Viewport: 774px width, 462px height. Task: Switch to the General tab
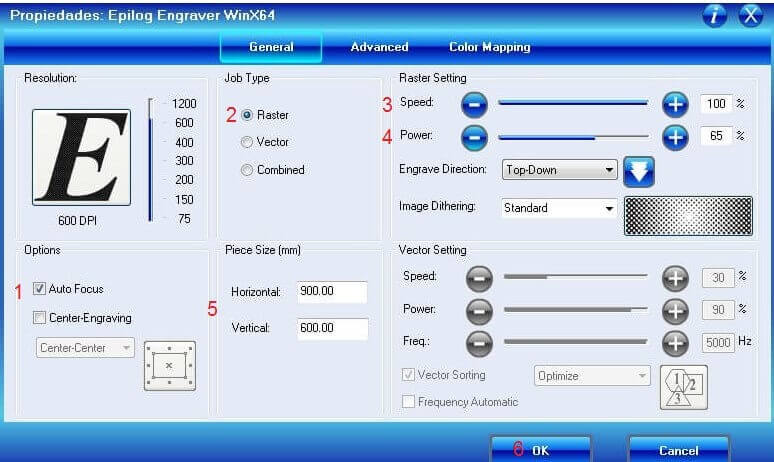coord(271,47)
